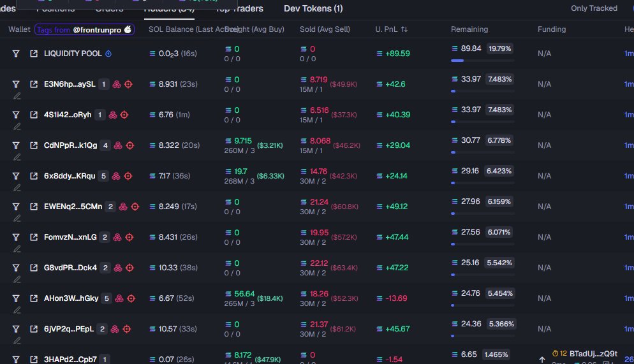
Task: Open AHon3W...hGky external link icon
Action: coord(34,298)
